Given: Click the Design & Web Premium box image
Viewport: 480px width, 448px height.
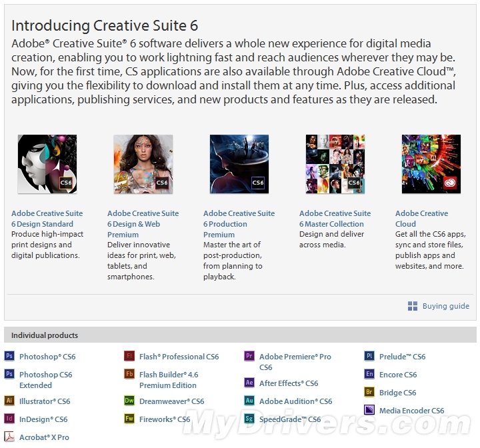Looking at the screenshot, I should tap(143, 164).
